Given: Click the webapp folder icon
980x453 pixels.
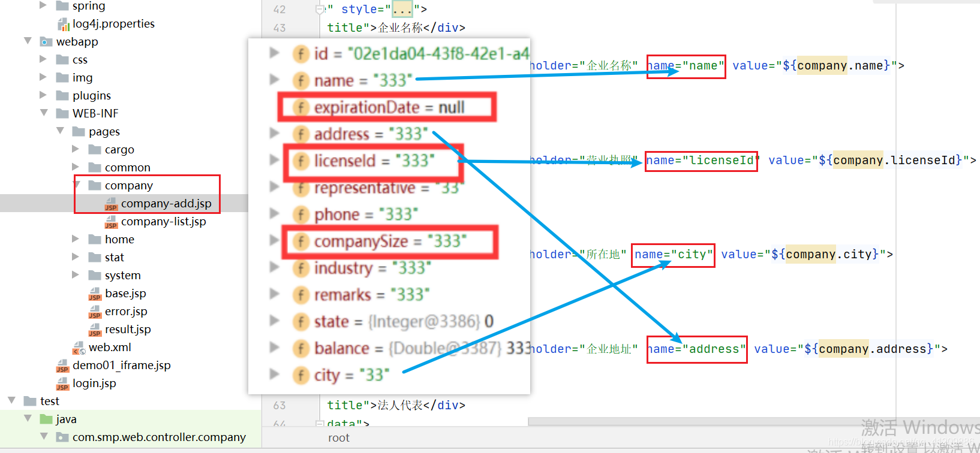Looking at the screenshot, I should (x=46, y=41).
